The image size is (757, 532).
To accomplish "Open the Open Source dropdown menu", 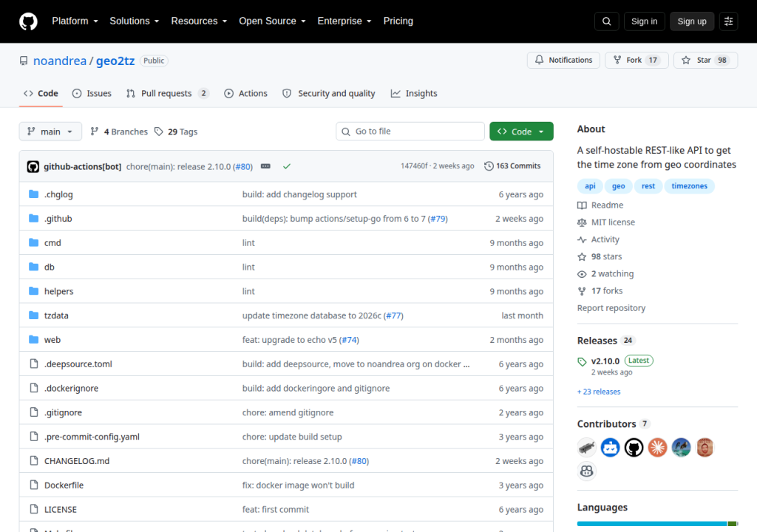I will point(272,21).
